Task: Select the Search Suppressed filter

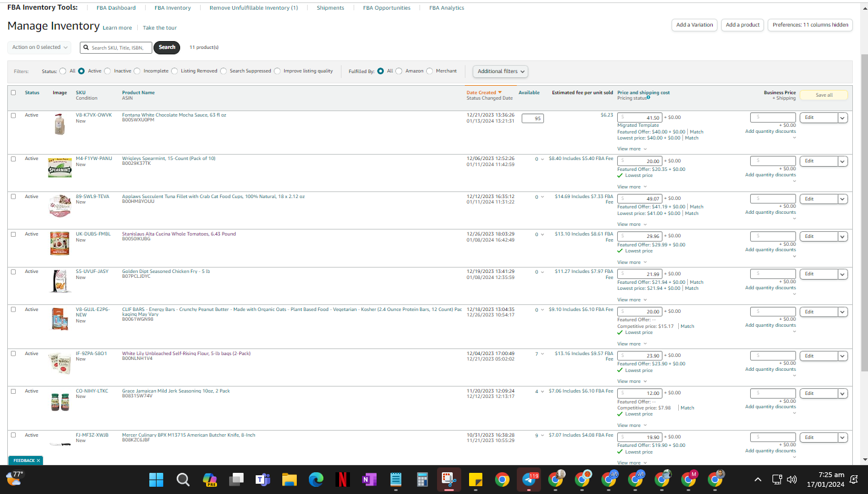Action: tap(224, 71)
